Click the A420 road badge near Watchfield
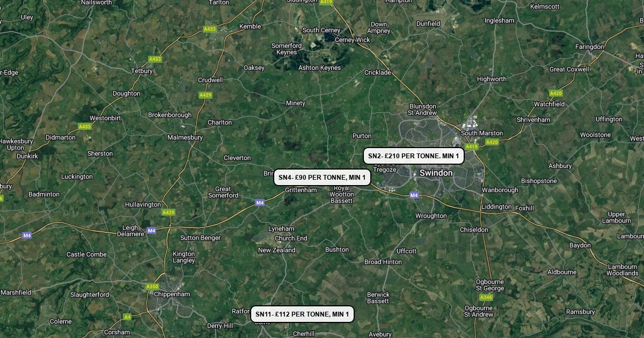 [x=556, y=93]
